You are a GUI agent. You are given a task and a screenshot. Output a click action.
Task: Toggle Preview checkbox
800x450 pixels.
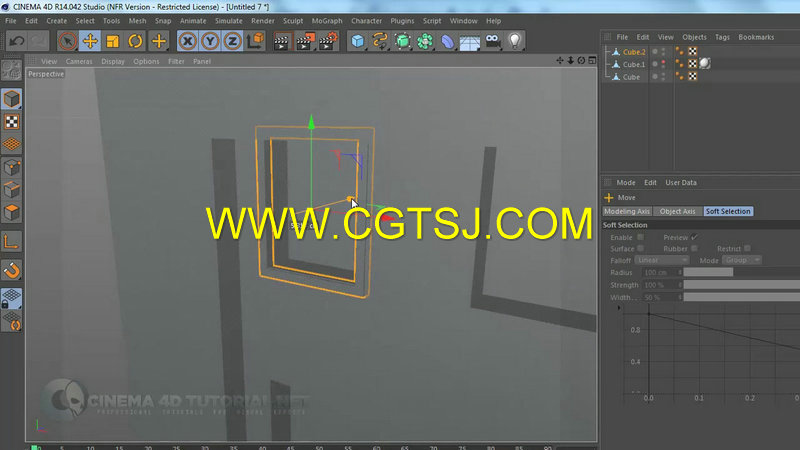[x=694, y=237]
